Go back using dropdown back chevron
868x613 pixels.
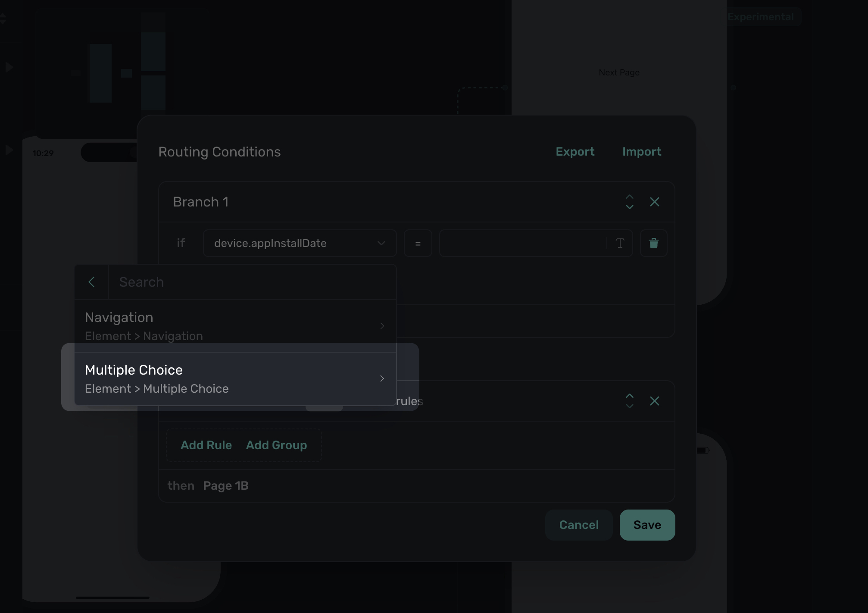[91, 282]
